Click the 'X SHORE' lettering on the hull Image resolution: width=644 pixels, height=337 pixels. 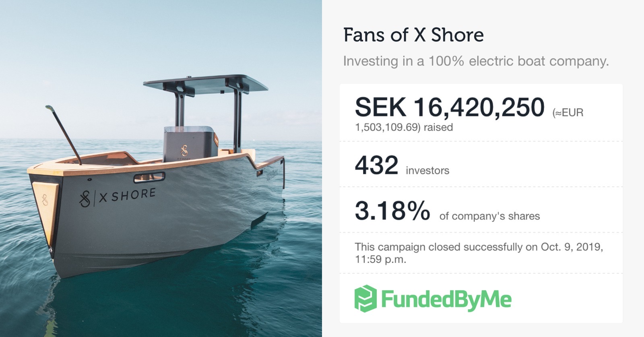(x=127, y=196)
